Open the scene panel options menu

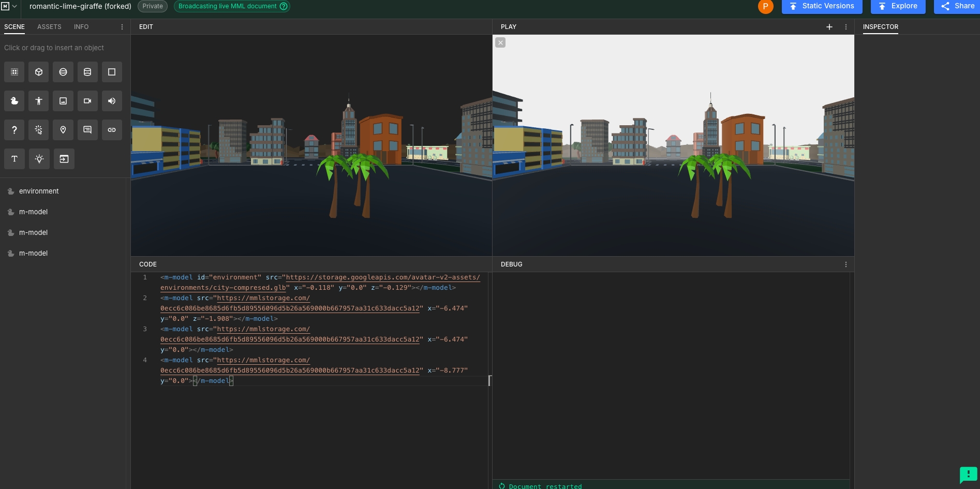(122, 27)
